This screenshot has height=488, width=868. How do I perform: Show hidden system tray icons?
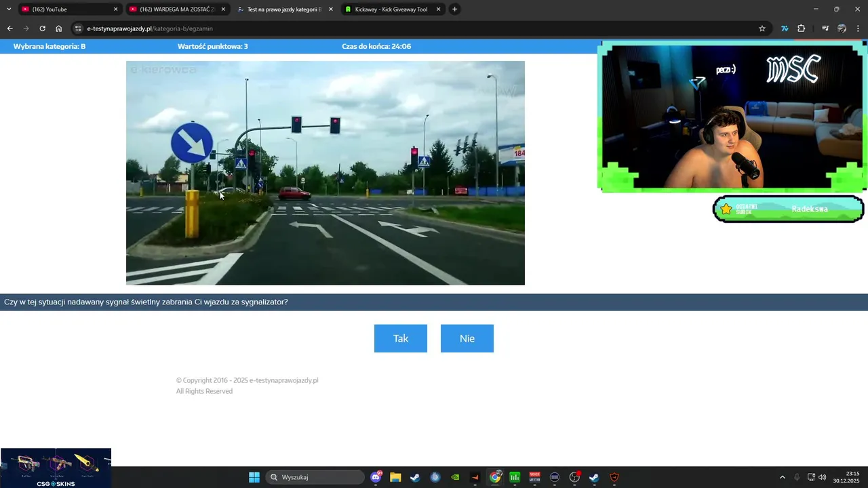click(x=782, y=477)
